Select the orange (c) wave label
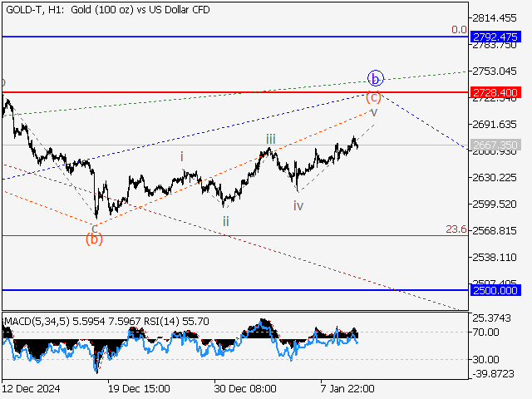 [373, 96]
